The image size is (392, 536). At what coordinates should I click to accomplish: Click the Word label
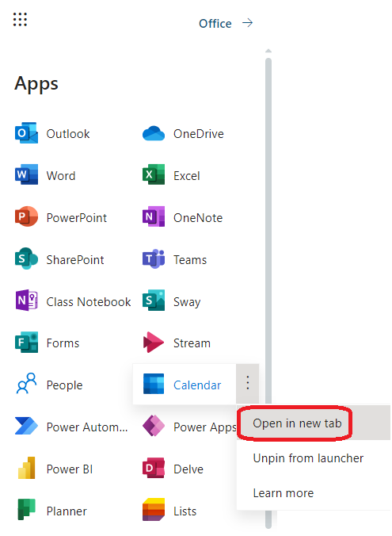(61, 176)
